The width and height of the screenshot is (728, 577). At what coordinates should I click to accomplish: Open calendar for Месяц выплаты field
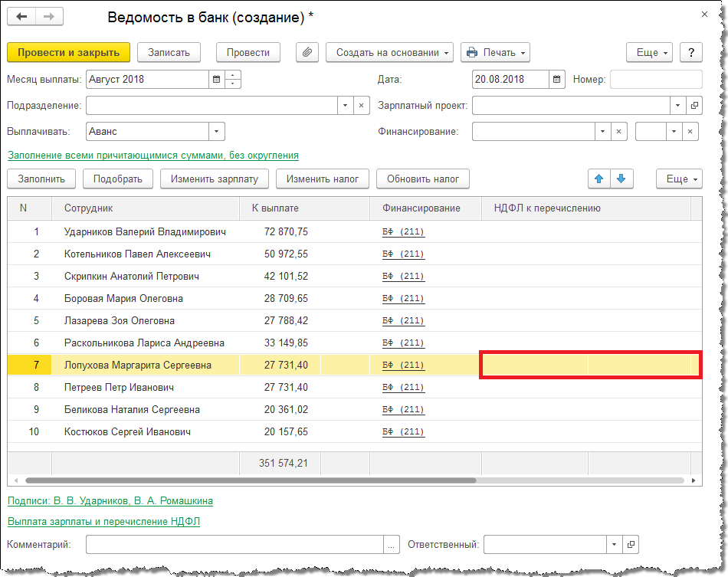(216, 80)
